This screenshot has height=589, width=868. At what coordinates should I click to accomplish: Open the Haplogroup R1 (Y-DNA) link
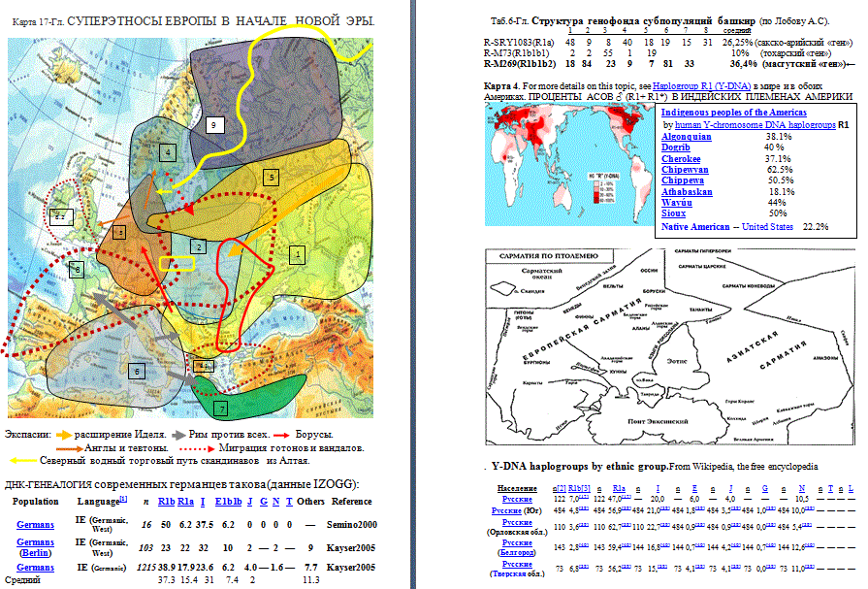coord(701,86)
